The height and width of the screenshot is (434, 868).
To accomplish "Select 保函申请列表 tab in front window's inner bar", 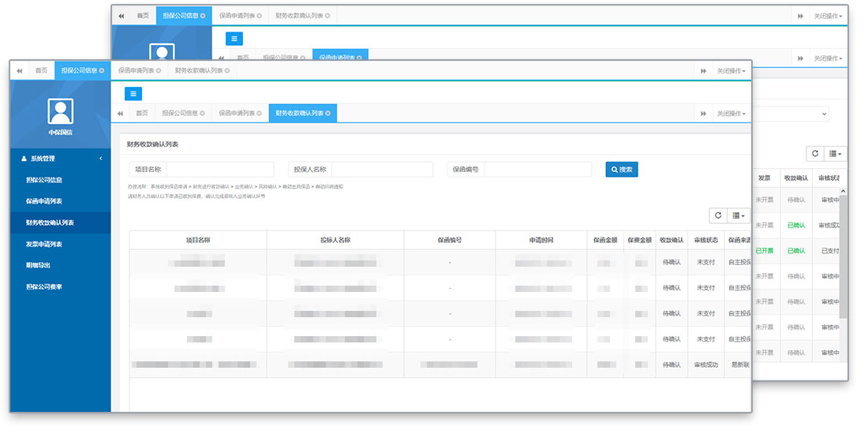I will pos(240,114).
